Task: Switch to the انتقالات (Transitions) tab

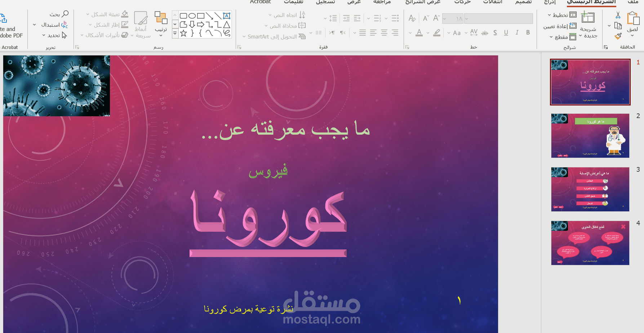Action: pyautogui.click(x=493, y=2)
